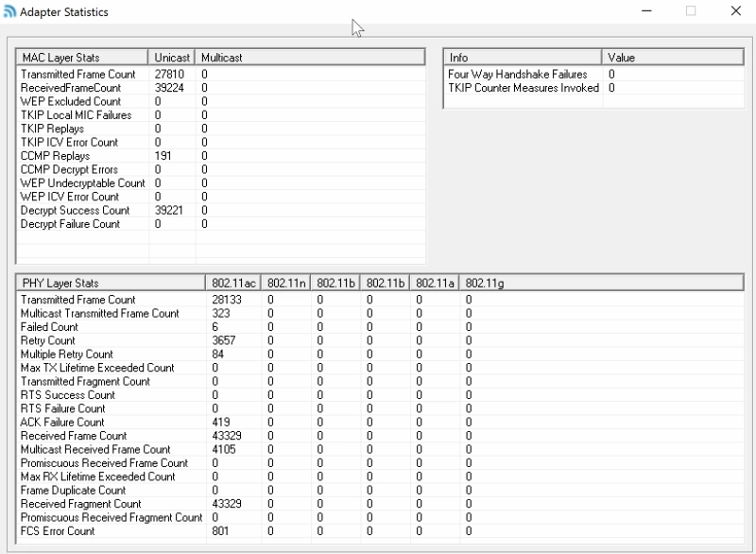Select the Four Way Handshake Failures row
Viewport: 756px width, 554px height.
pyautogui.click(x=593, y=75)
